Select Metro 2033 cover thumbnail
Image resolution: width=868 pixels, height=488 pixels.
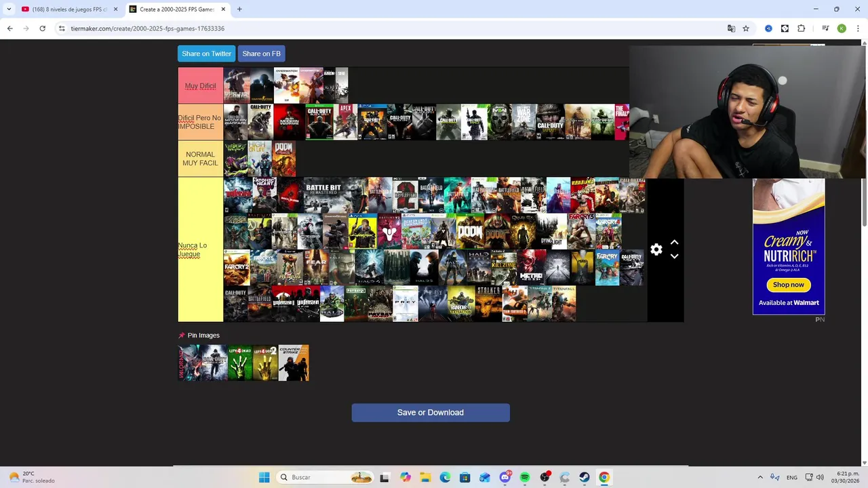531,268
